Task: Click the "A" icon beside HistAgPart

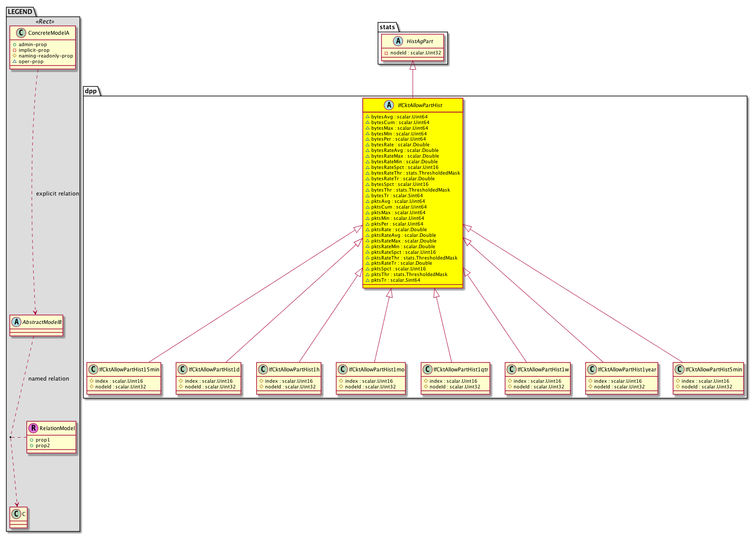Action: click(x=398, y=41)
